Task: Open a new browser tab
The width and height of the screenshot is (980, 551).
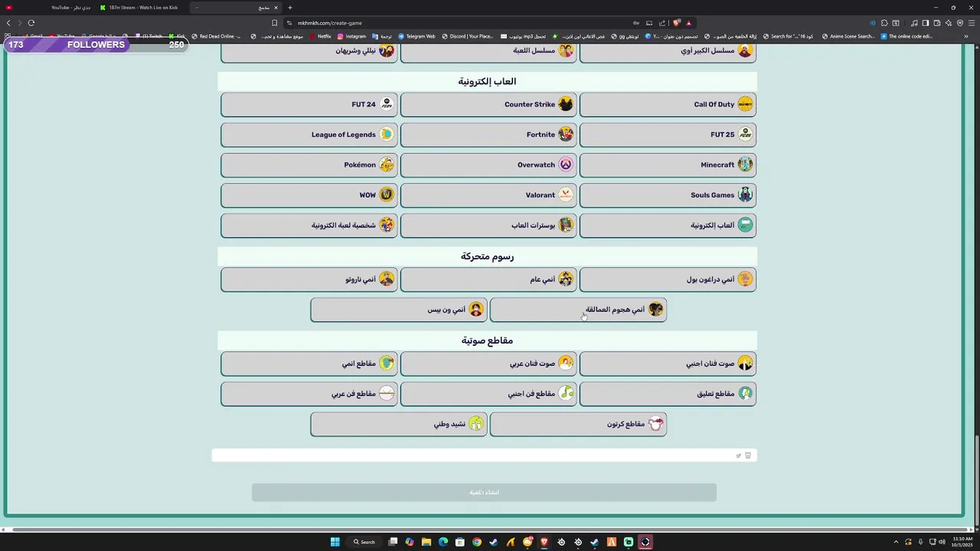Action: pos(290,8)
